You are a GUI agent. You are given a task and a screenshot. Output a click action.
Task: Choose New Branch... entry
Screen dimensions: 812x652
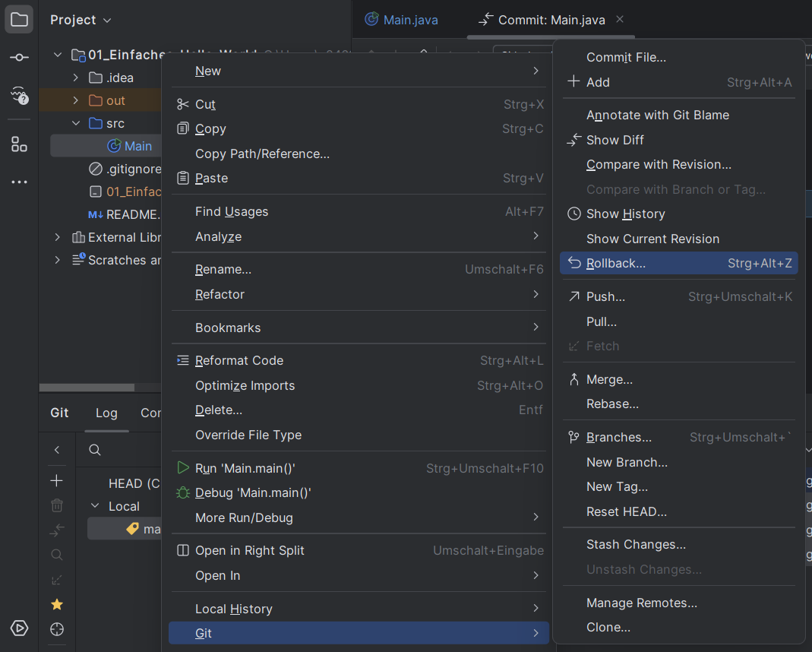678,462
